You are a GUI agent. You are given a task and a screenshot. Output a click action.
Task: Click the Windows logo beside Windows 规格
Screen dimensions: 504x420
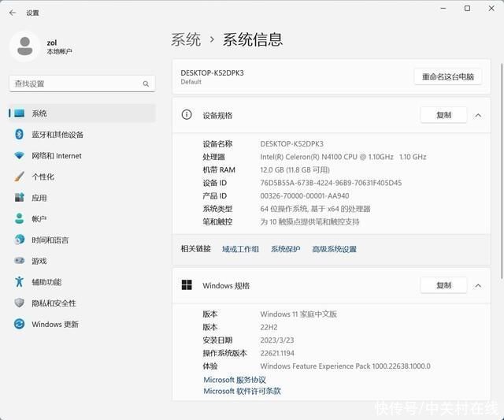187,285
